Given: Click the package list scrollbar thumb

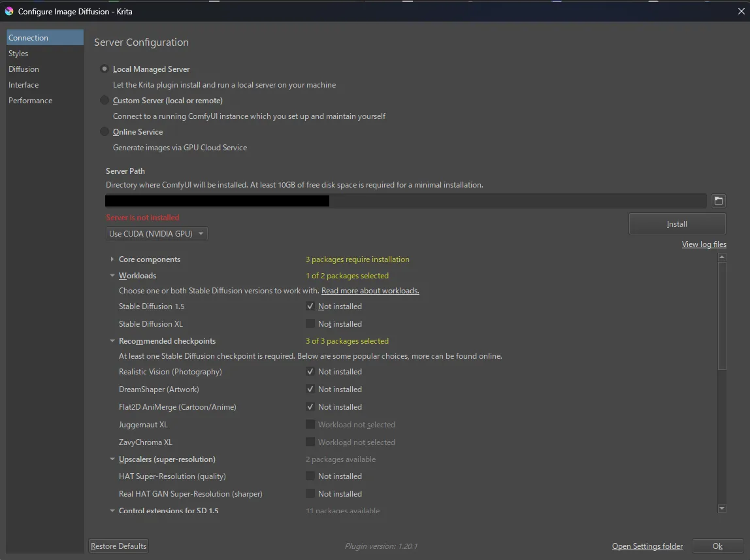Looking at the screenshot, I should pos(723,316).
